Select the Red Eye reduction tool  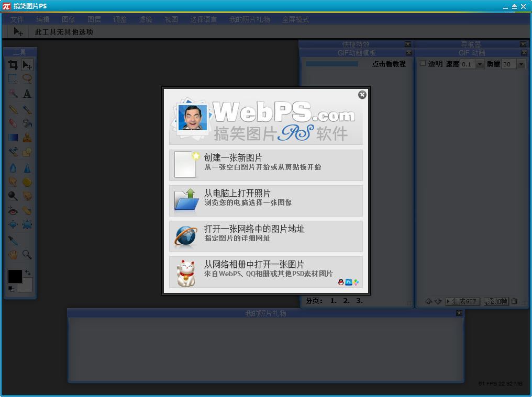(13, 211)
